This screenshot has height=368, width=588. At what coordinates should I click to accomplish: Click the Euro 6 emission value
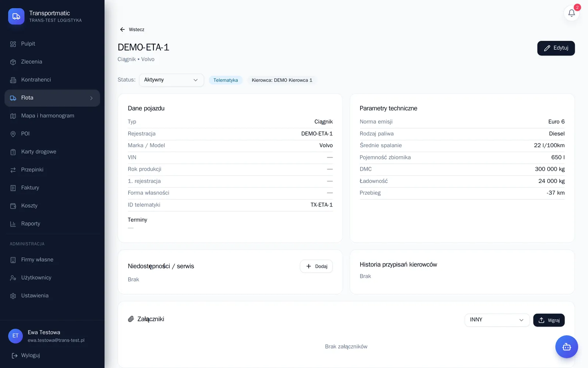[x=556, y=122]
